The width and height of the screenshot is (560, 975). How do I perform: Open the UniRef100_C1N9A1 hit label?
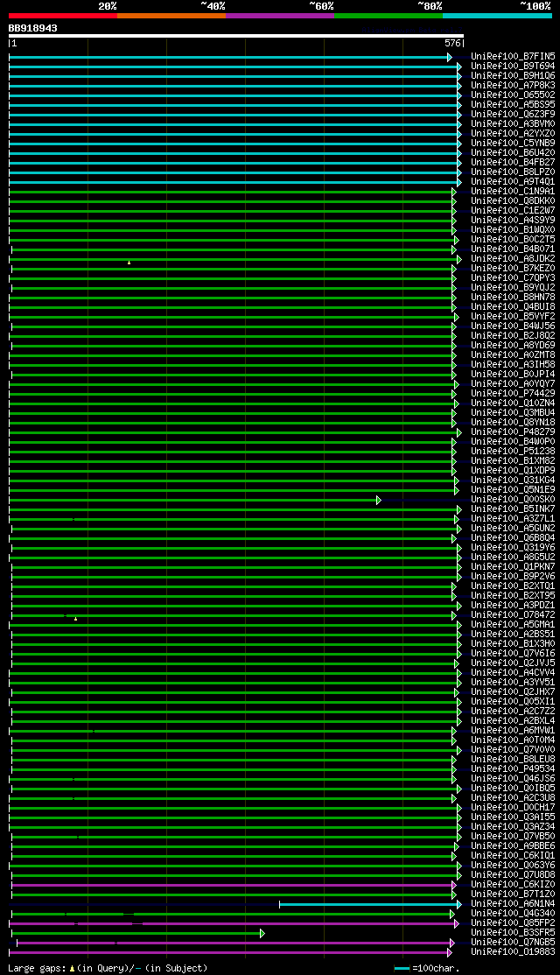point(513,191)
